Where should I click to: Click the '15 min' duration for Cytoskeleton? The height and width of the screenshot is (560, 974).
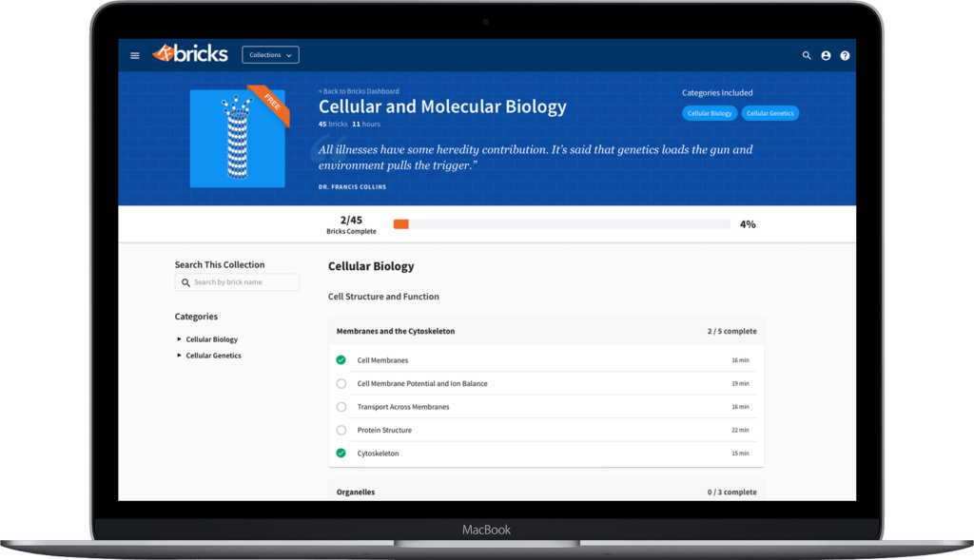(x=740, y=454)
